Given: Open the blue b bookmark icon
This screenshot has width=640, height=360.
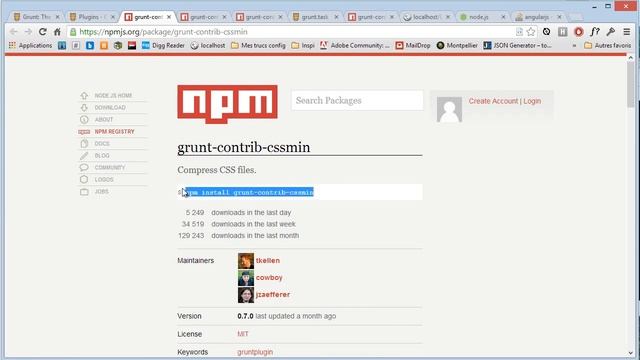Looking at the screenshot, I should (90, 46).
